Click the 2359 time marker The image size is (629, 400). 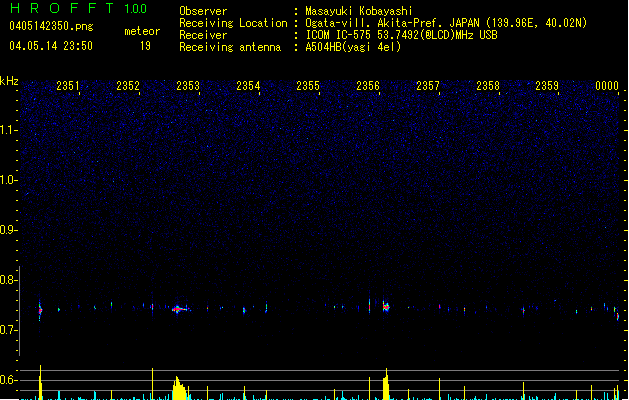point(547,86)
